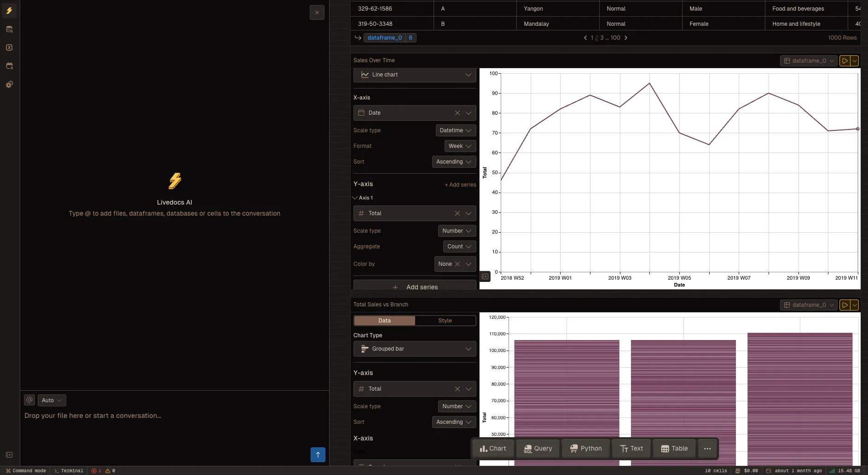Insert a Python cell from the bottom toolbar
Screen dimensions: 868x475
[x=585, y=448]
